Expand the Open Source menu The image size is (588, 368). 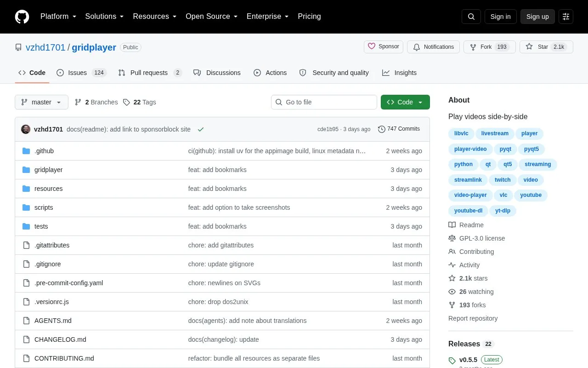pos(212,17)
